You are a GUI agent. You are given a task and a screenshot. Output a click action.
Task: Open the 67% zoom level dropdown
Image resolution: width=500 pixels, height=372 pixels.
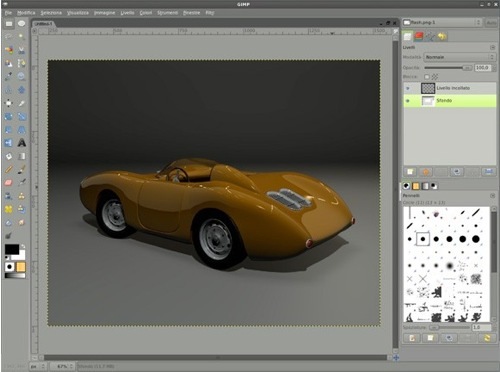point(62,366)
